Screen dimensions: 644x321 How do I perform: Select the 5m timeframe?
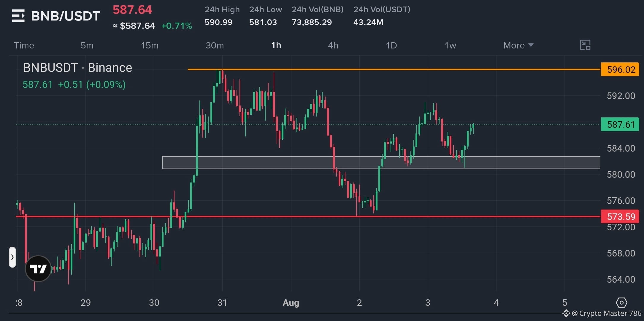(x=87, y=45)
